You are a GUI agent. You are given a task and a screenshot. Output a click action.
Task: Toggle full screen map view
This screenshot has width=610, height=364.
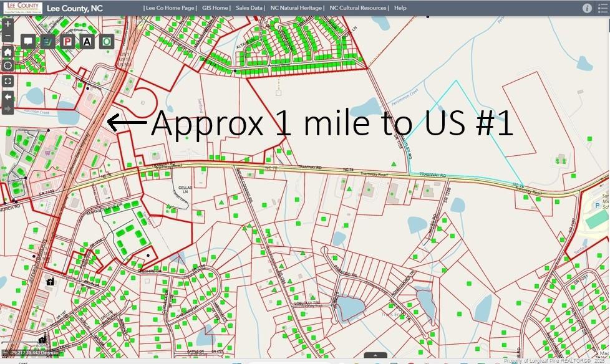pos(7,81)
